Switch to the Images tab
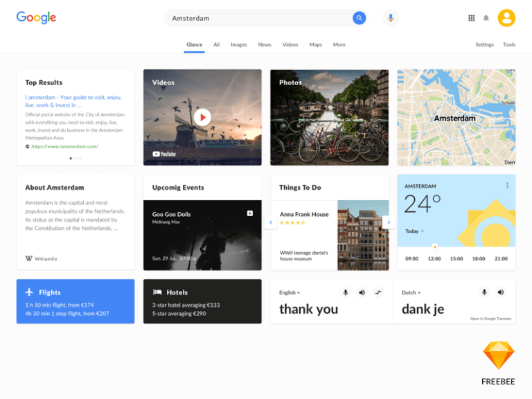The image size is (532, 399). click(238, 44)
